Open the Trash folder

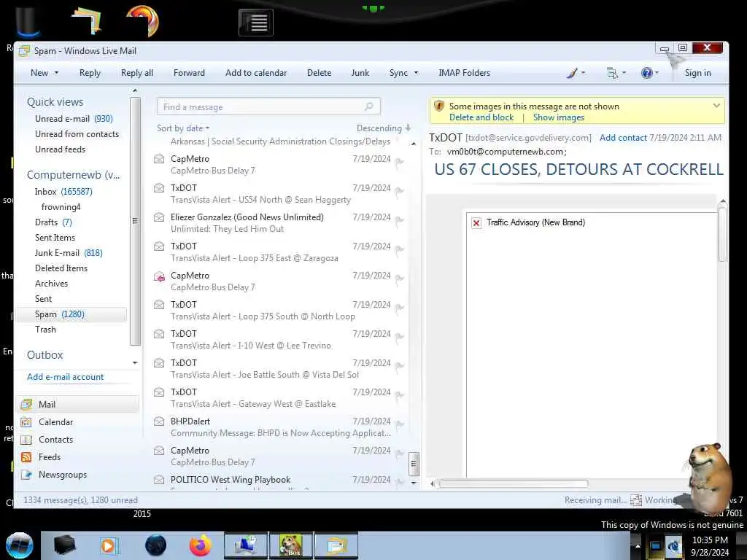click(x=45, y=330)
